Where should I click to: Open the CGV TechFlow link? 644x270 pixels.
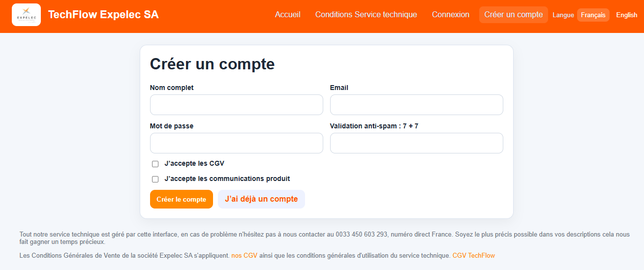474,256
